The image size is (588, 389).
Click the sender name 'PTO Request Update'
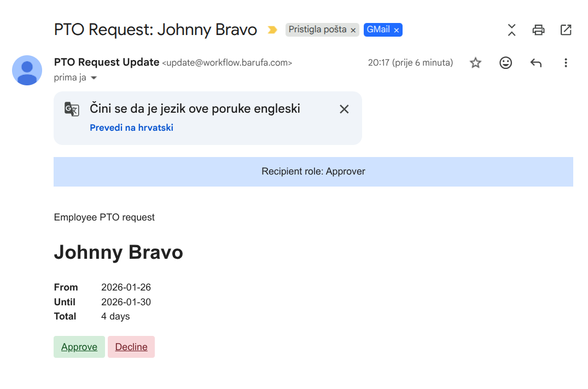point(107,62)
